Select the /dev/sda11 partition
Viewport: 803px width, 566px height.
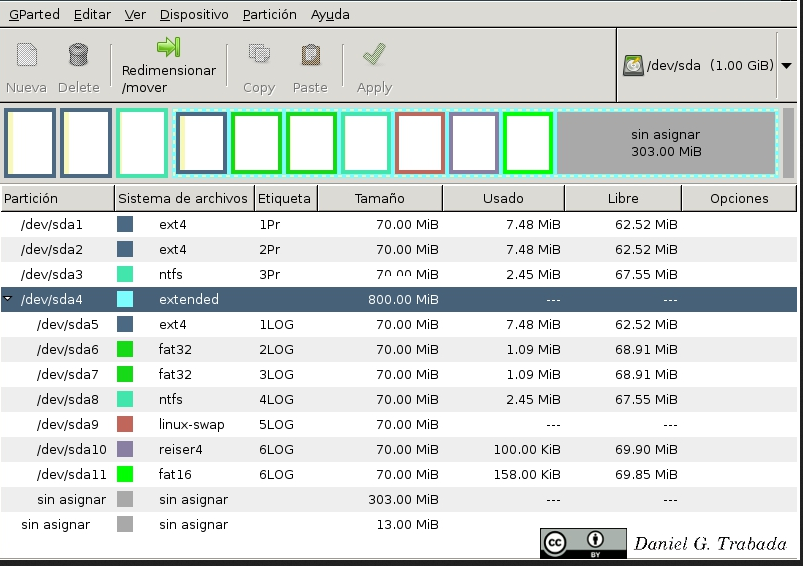[398, 474]
